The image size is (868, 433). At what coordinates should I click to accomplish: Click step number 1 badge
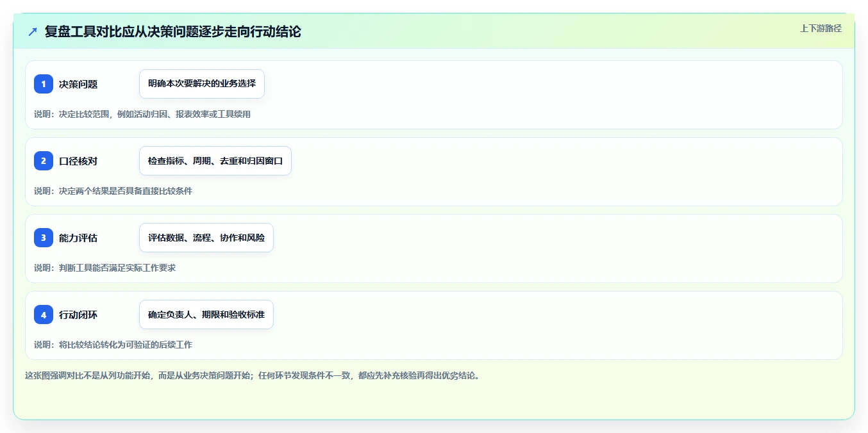click(x=44, y=84)
